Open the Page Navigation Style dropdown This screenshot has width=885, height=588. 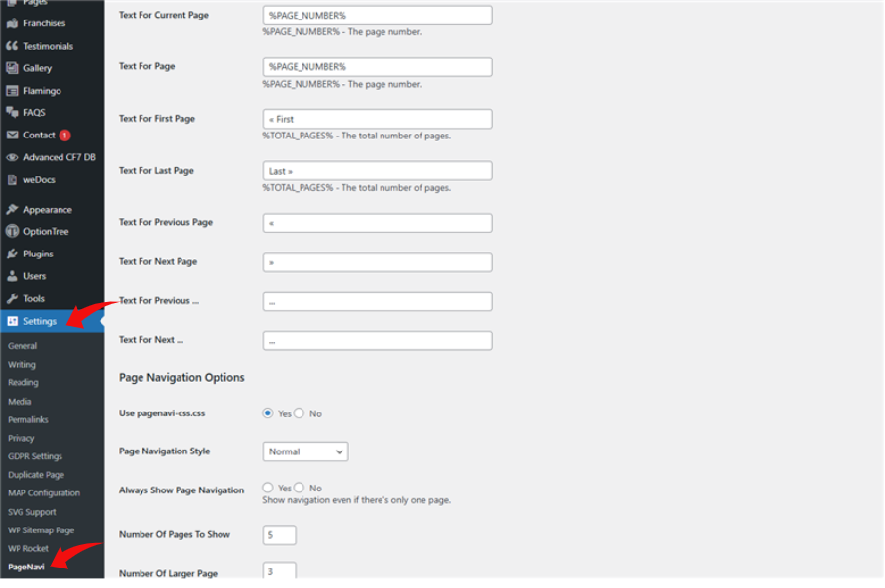pos(305,451)
